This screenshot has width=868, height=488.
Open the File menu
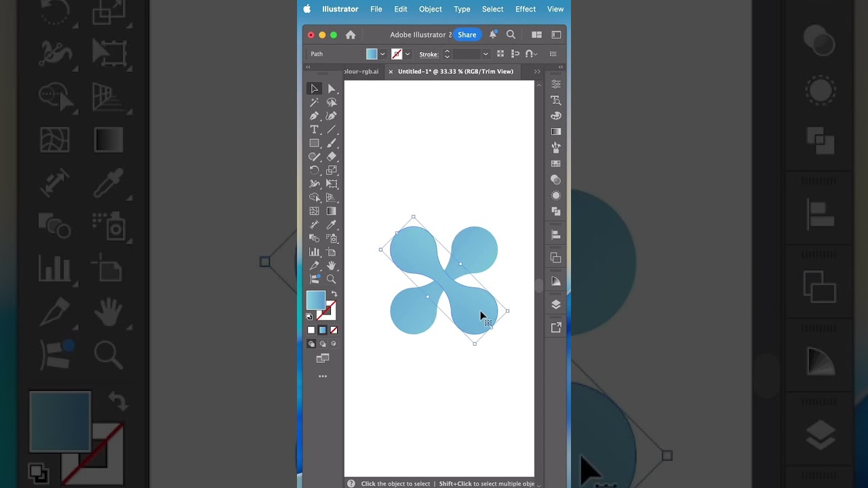(x=376, y=9)
